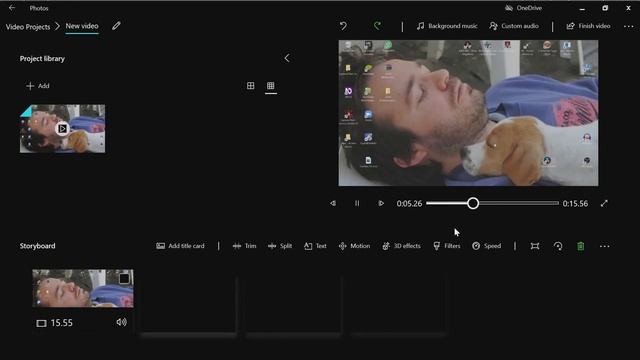Undo the last edit

[x=343, y=26]
